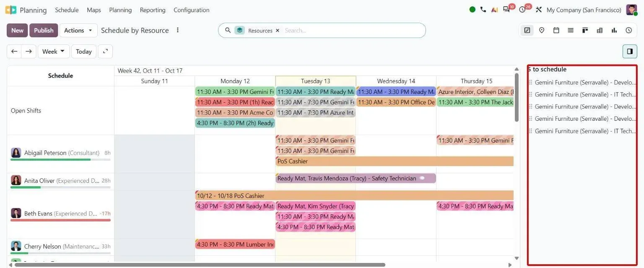
Task: Go to next week arrow
Action: [29, 51]
